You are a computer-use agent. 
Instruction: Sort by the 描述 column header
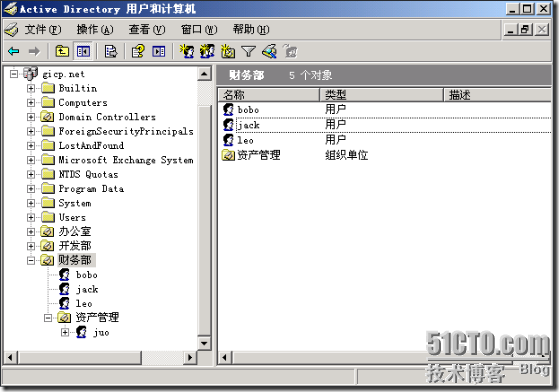click(x=498, y=95)
